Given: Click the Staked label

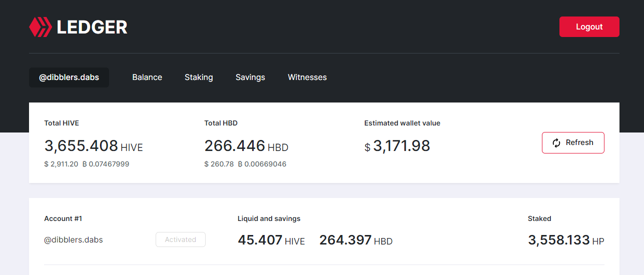Looking at the screenshot, I should click(x=539, y=218).
